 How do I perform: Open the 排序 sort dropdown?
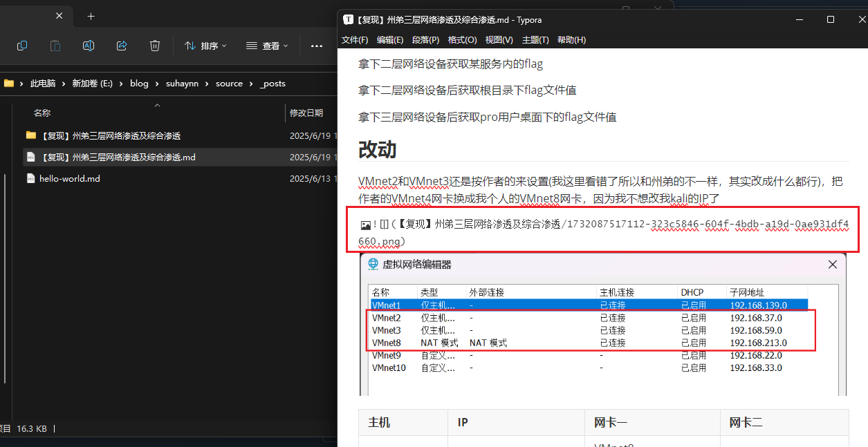coord(205,46)
